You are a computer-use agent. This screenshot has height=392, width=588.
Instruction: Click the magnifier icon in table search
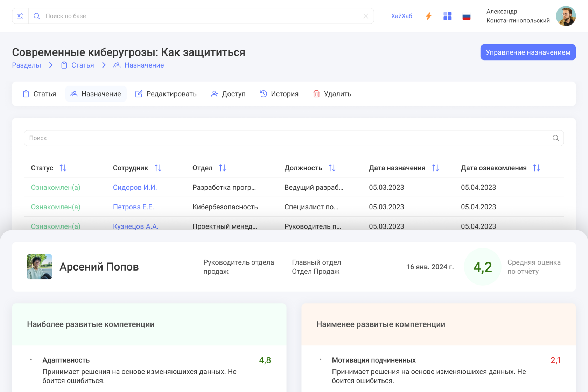[555, 138]
